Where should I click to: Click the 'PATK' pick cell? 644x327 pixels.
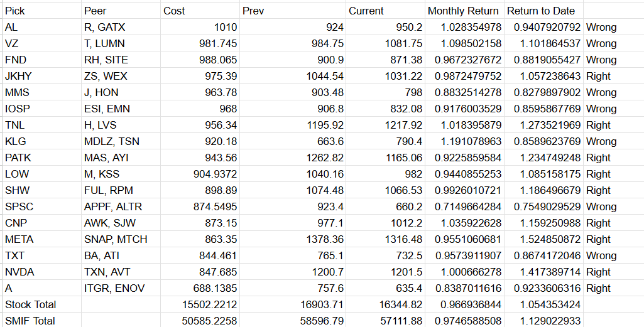click(x=41, y=158)
